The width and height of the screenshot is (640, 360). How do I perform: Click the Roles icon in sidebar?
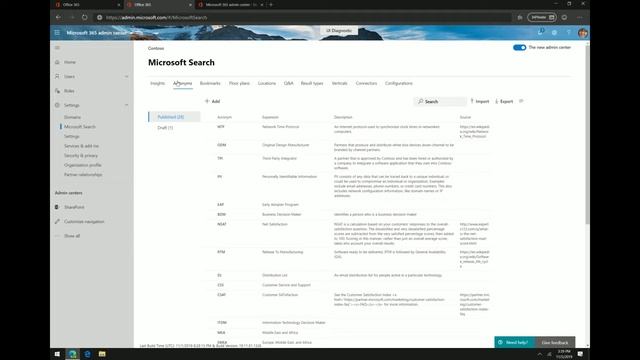pos(57,91)
